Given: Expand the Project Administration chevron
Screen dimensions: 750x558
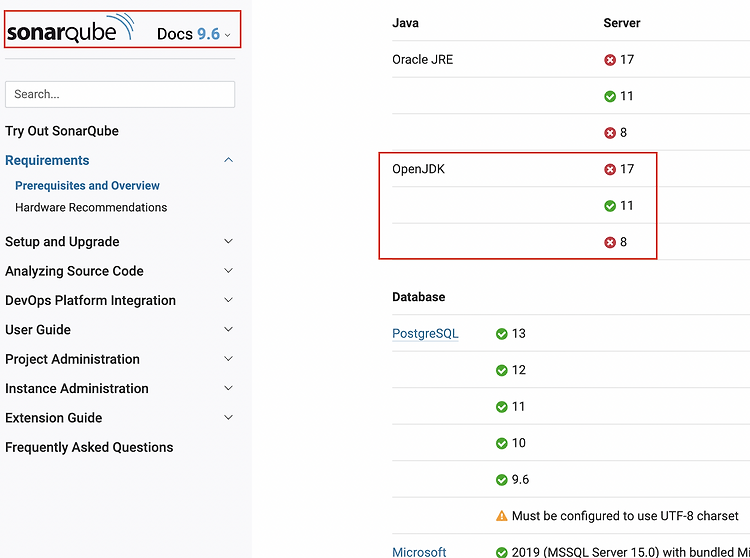Looking at the screenshot, I should tap(229, 359).
